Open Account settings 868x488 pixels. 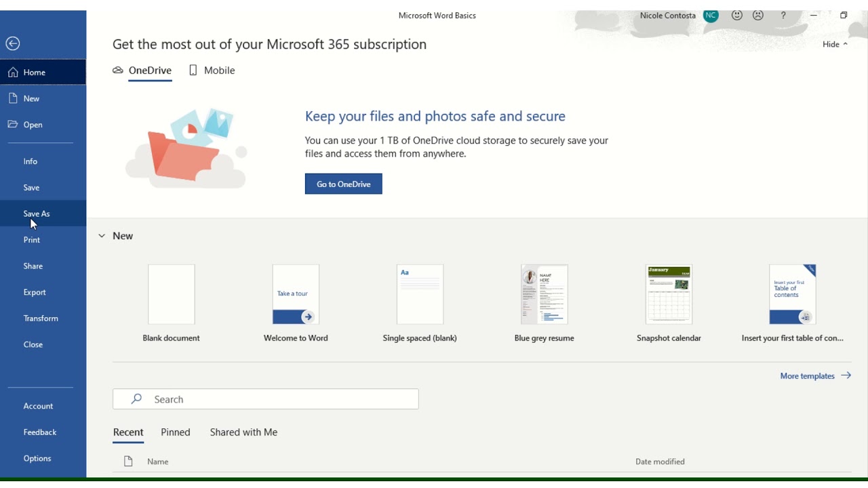click(43, 406)
